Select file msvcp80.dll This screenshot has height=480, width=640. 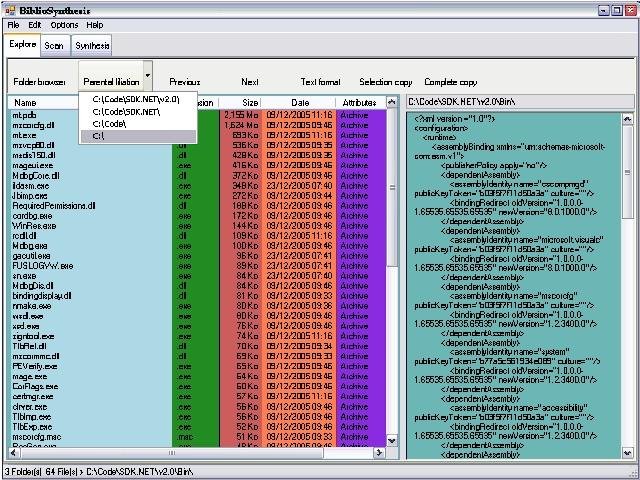[x=33, y=145]
